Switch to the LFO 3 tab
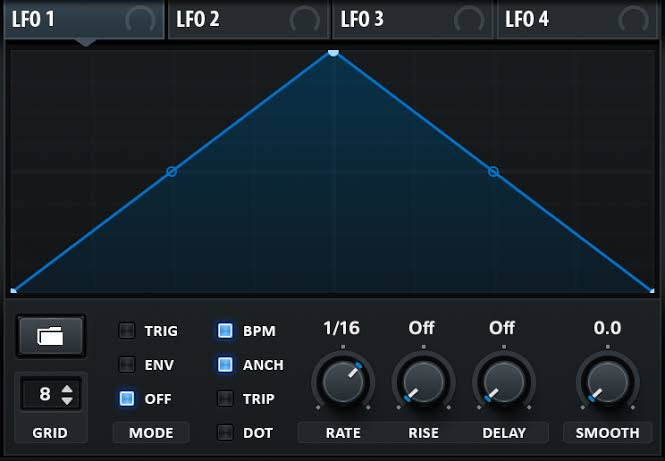Image resolution: width=665 pixels, height=461 pixels. 413,20
